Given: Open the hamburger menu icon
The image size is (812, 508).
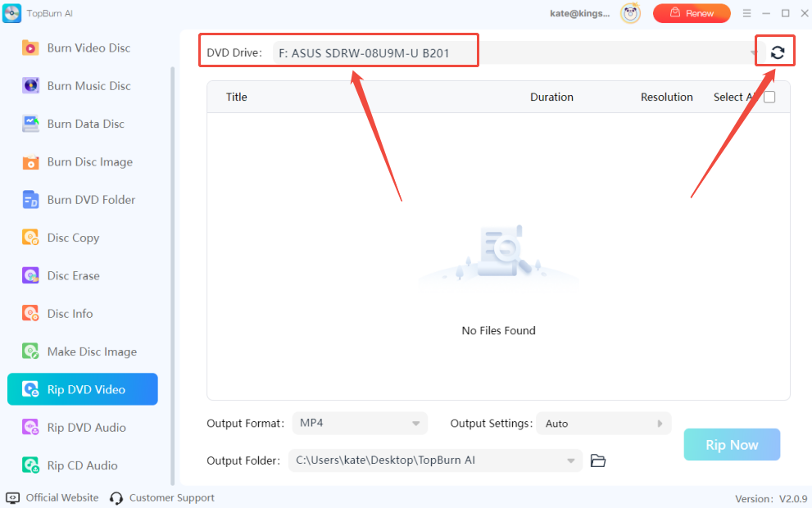Looking at the screenshot, I should click(x=746, y=13).
